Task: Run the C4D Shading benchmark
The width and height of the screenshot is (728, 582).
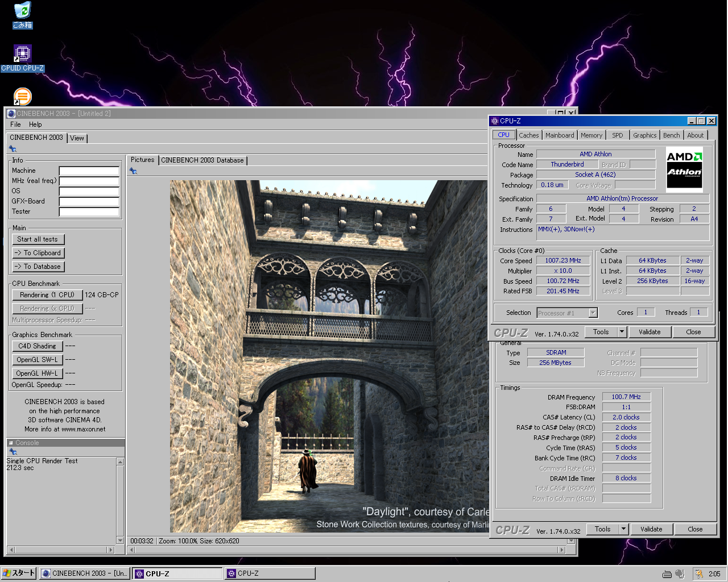Action: tap(37, 346)
